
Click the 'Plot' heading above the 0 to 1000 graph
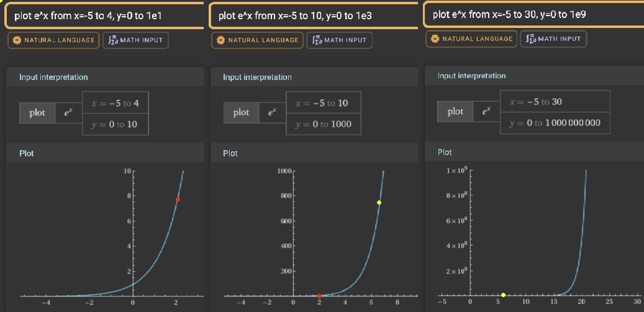click(x=230, y=153)
